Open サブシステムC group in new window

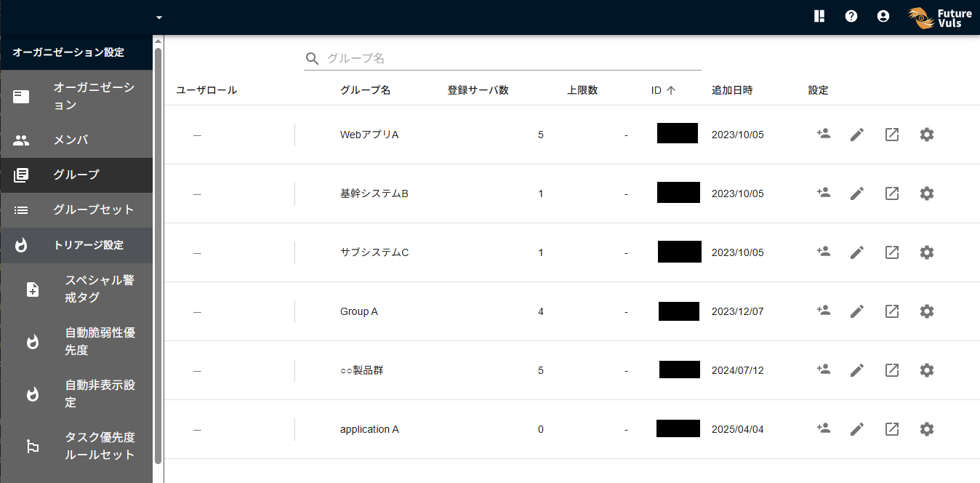pos(892,252)
